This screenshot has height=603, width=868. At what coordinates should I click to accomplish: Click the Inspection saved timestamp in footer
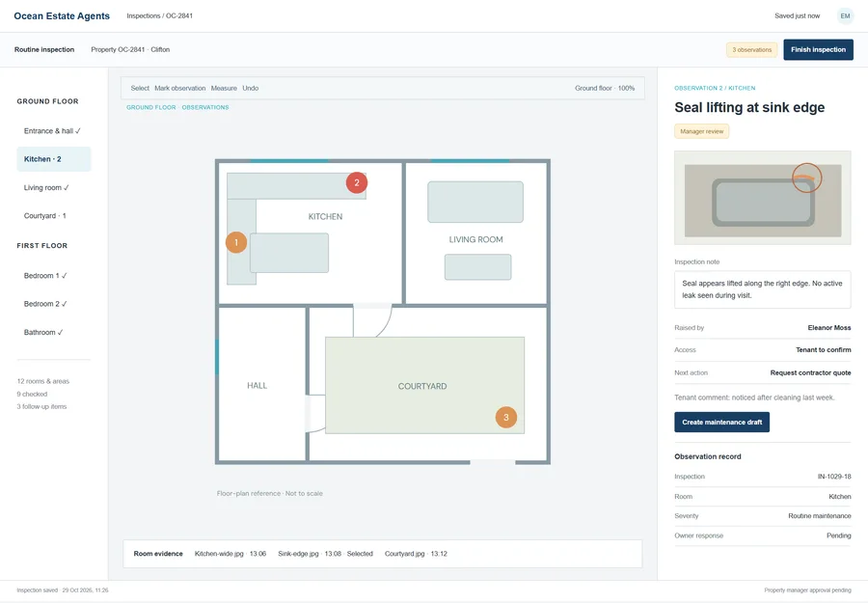click(63, 590)
